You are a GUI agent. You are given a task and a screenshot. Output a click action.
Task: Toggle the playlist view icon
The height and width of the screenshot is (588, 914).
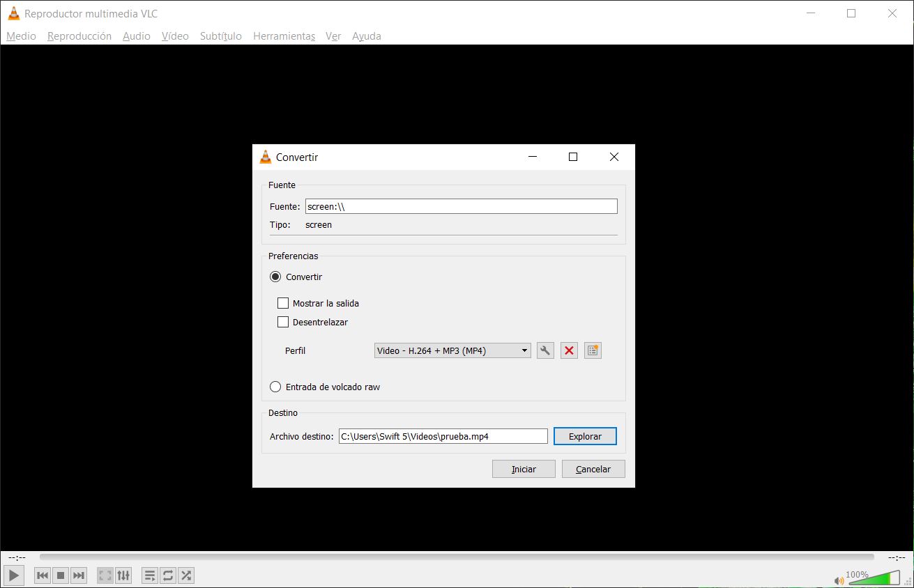149,575
